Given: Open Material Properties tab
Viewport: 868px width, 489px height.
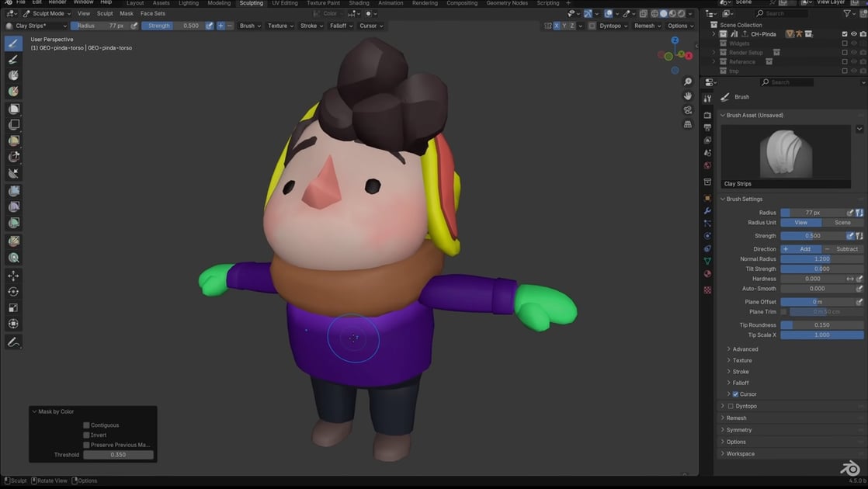Looking at the screenshot, I should pos(707,273).
